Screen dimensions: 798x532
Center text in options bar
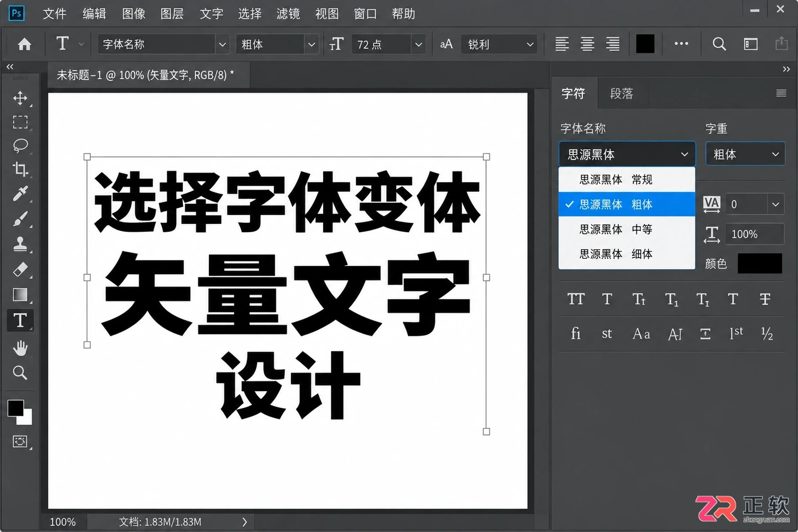[x=587, y=44]
